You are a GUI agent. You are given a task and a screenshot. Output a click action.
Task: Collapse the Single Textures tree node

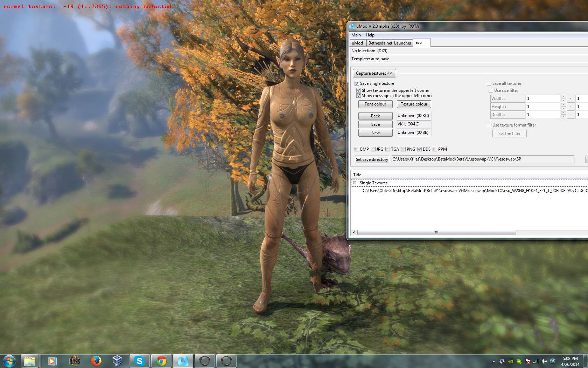coord(355,183)
